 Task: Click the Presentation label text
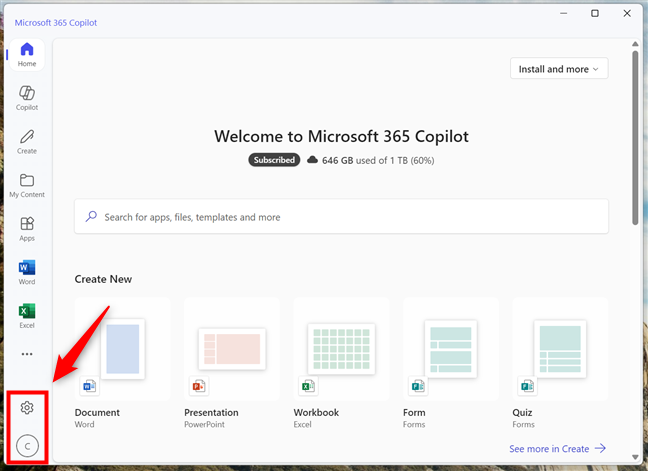click(211, 412)
